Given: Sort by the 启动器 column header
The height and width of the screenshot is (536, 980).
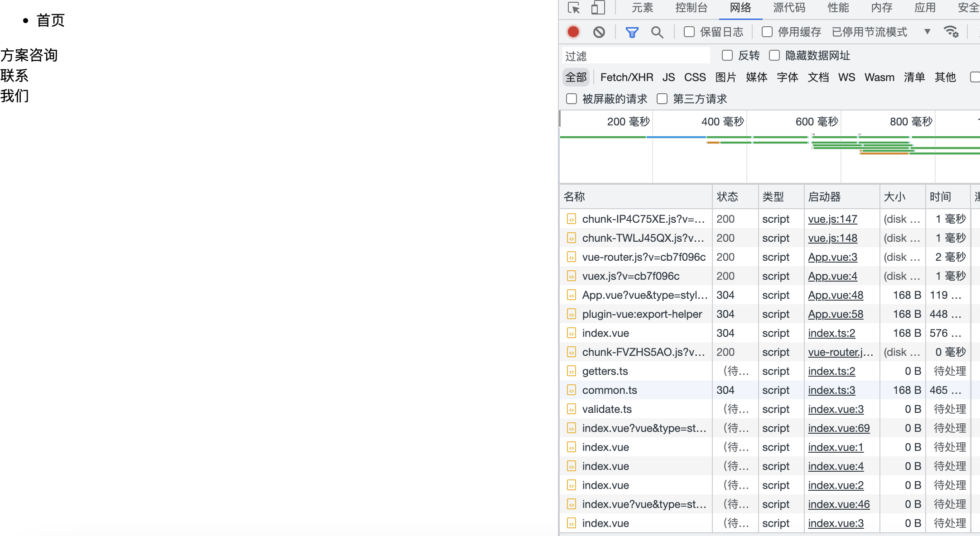Looking at the screenshot, I should click(x=842, y=197).
